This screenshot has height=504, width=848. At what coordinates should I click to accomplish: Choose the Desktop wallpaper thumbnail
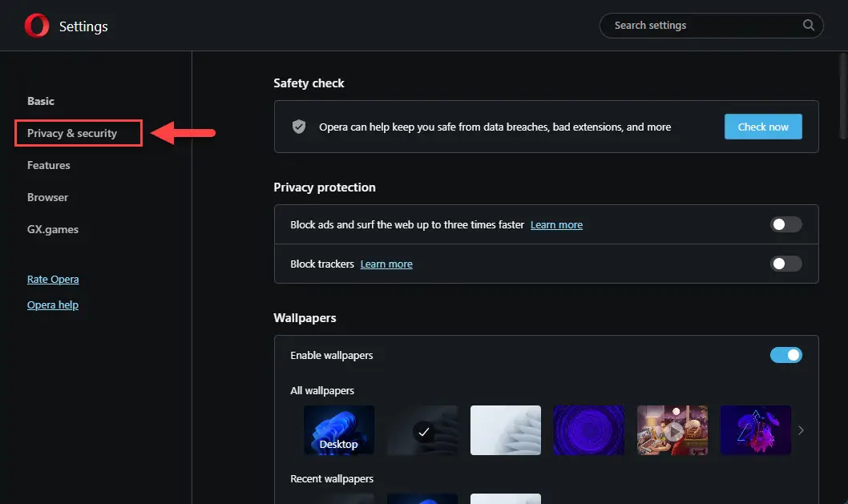pos(339,430)
